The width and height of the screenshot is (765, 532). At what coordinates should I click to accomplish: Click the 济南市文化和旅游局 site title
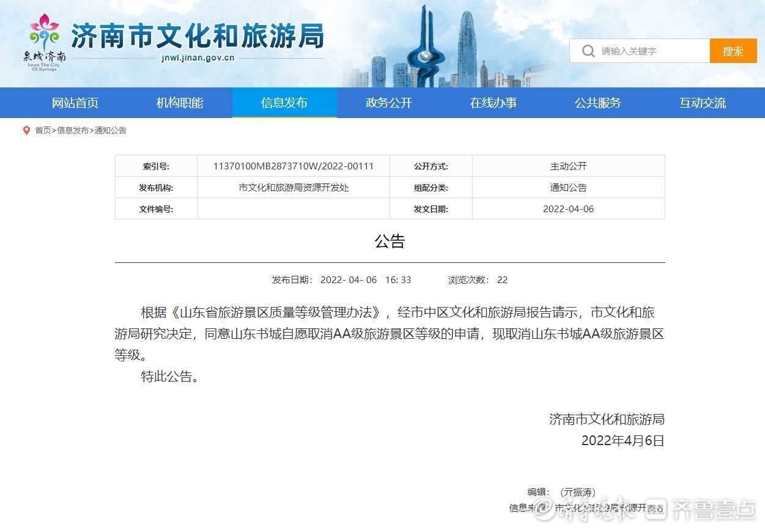198,37
